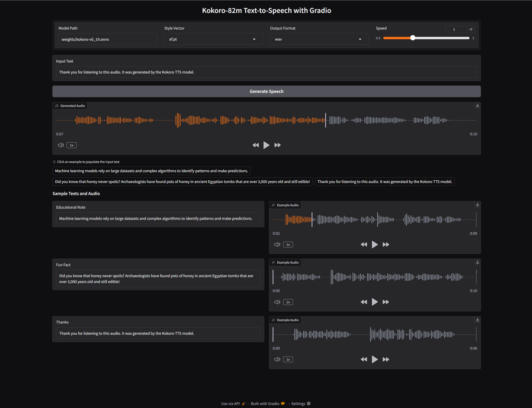Rewind the Fun Fact example audio
Screen dimensions: 532x408
pyautogui.click(x=364, y=302)
